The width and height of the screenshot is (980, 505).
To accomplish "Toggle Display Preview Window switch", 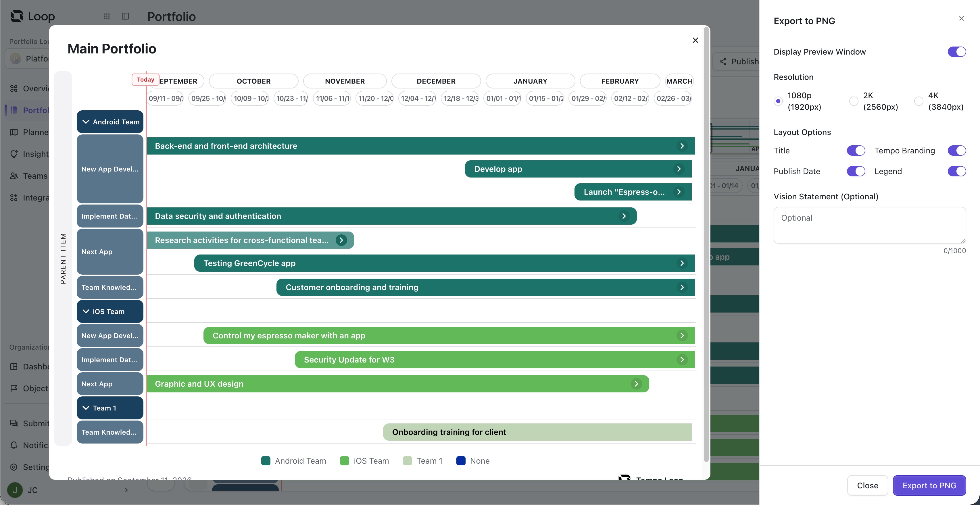I will coord(956,52).
